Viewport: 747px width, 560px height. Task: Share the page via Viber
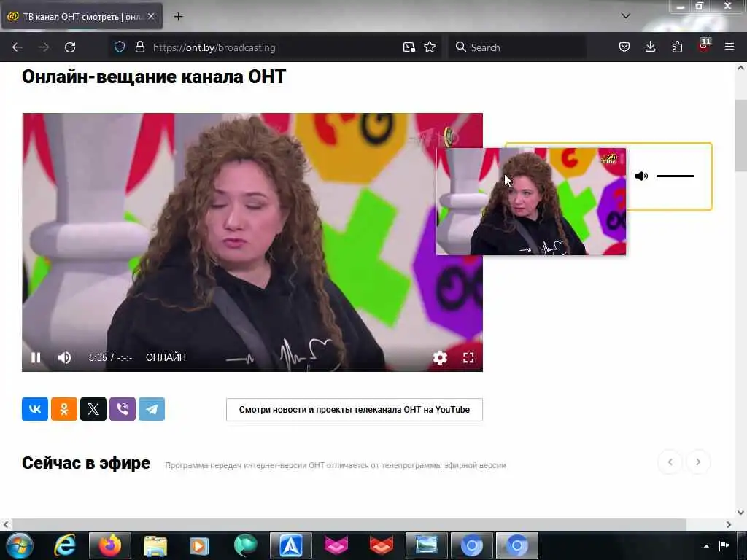coord(123,409)
